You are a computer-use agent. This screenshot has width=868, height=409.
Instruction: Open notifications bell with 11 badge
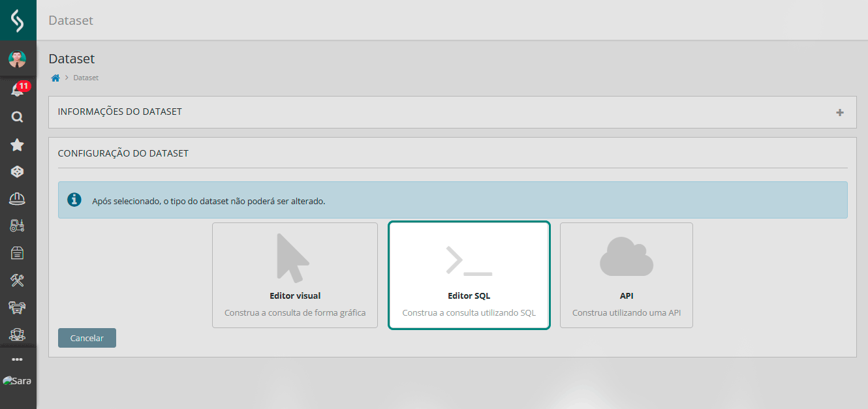(x=18, y=89)
